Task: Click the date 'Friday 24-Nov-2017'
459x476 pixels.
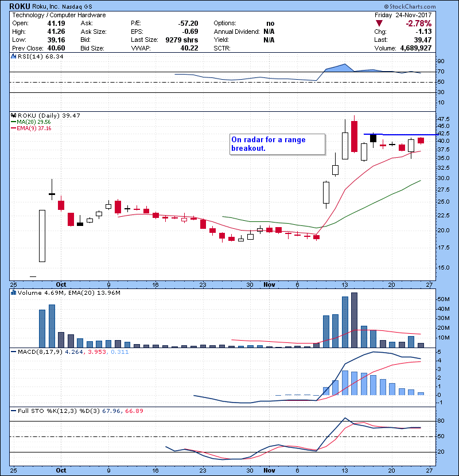Action: click(x=403, y=15)
